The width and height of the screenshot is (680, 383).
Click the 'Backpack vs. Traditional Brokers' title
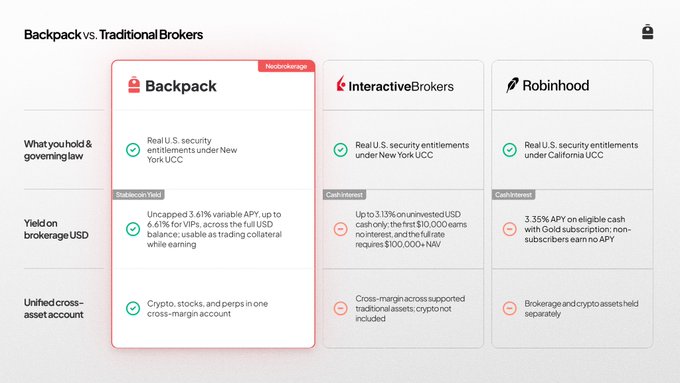(x=113, y=35)
